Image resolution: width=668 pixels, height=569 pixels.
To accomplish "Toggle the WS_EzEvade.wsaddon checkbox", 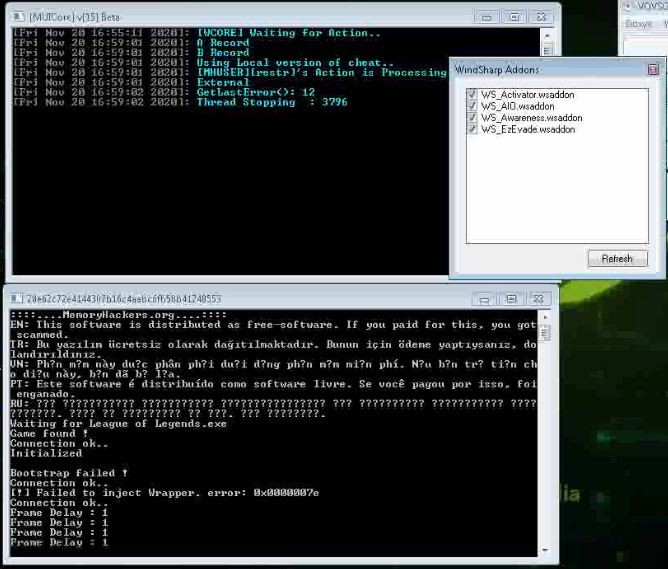I will coord(472,129).
